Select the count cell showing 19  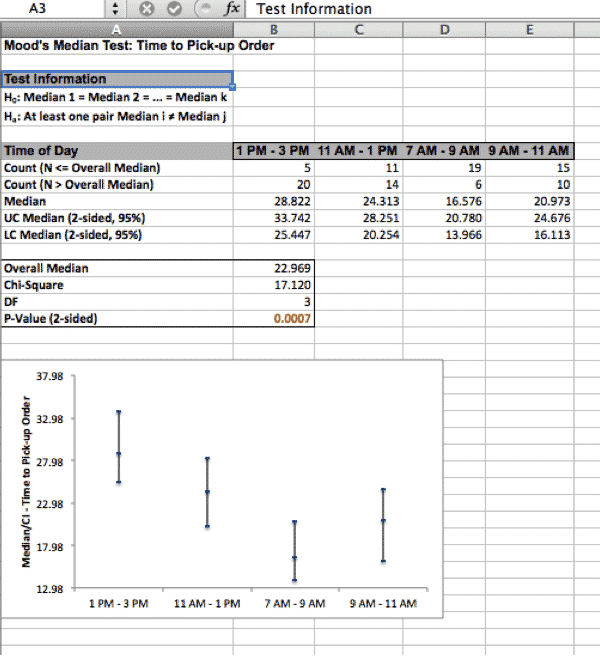coord(444,168)
